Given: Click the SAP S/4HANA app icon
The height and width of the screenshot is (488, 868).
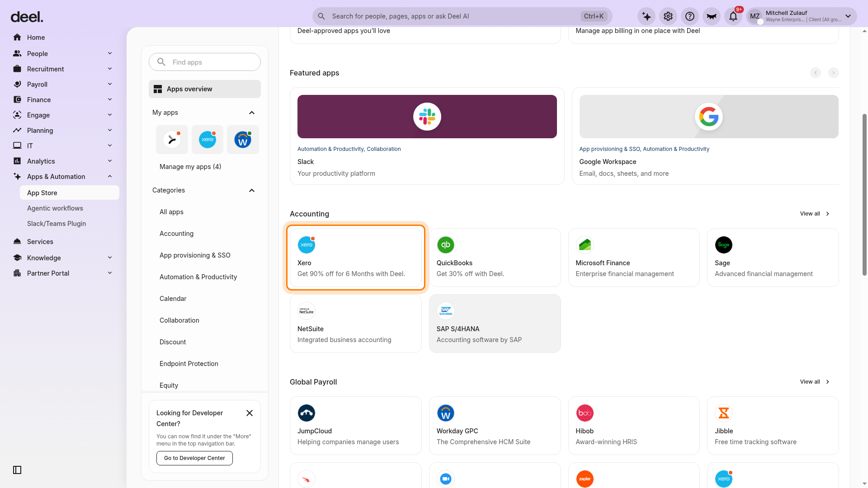Looking at the screenshot, I should coord(446,311).
